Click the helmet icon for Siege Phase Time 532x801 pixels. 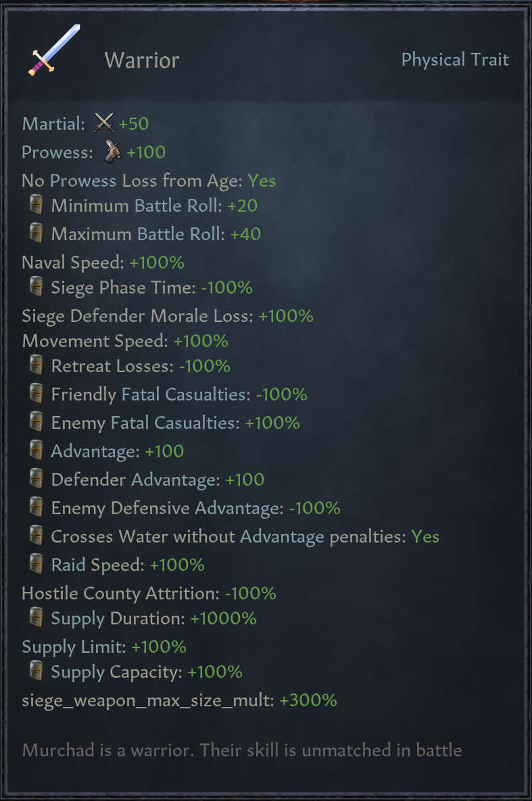point(37,287)
